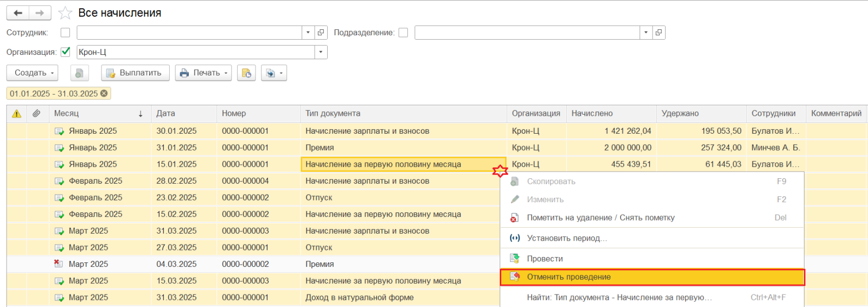This screenshot has height=307, width=868.
Task: Open the Подразделение selection dialog icon
Action: pyautogui.click(x=659, y=33)
